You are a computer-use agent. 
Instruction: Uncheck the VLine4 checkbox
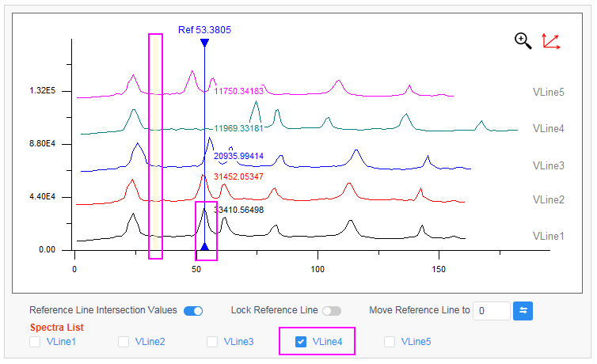coord(301,342)
